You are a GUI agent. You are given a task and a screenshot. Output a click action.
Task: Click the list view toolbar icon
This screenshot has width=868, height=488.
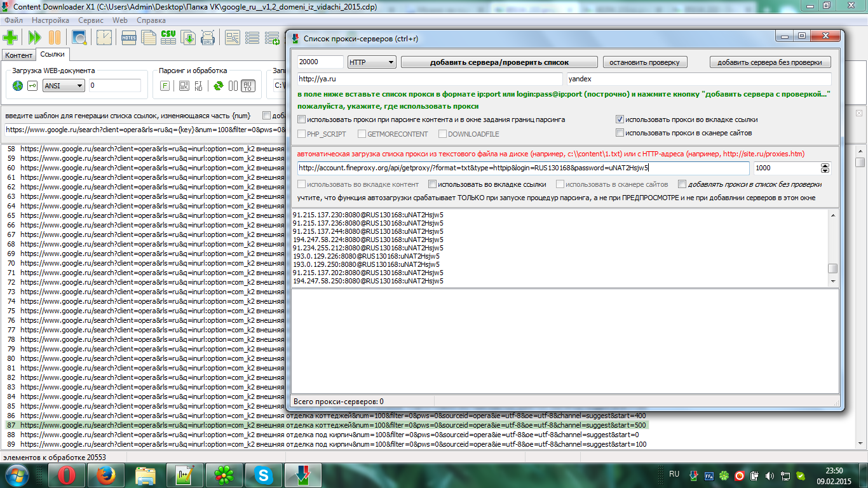[x=252, y=37]
